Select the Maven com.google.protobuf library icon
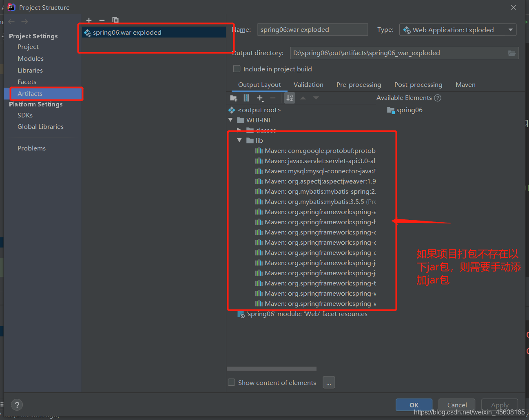 click(259, 151)
